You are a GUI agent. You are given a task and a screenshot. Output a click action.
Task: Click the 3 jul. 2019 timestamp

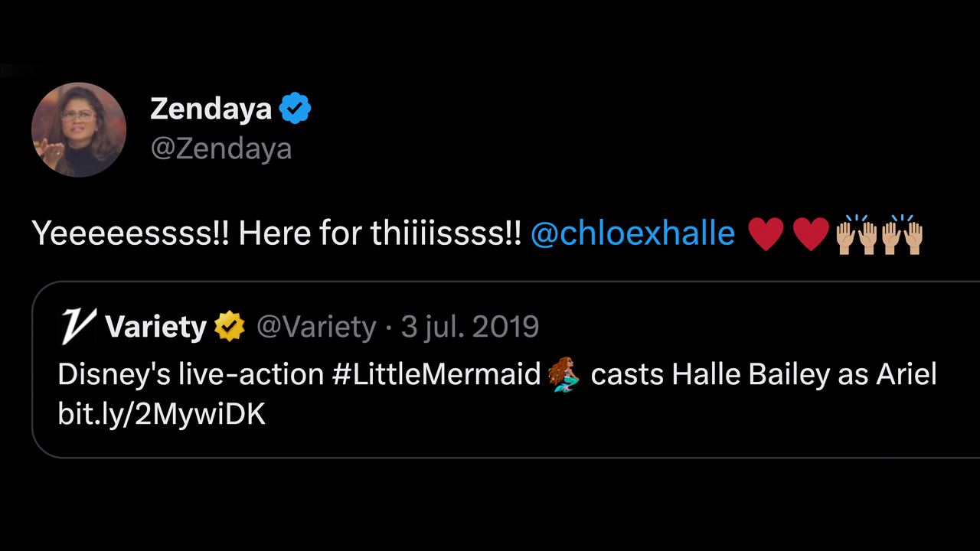pos(470,328)
